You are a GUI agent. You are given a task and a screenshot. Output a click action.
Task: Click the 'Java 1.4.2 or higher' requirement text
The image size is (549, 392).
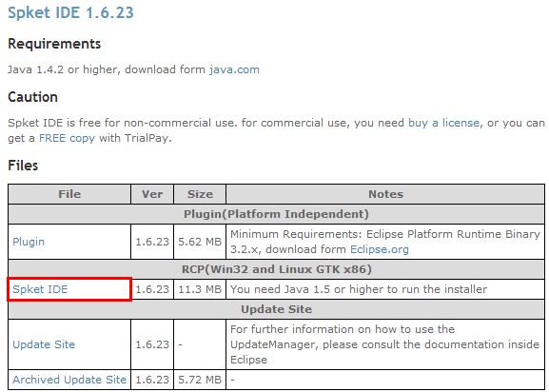[x=133, y=69]
